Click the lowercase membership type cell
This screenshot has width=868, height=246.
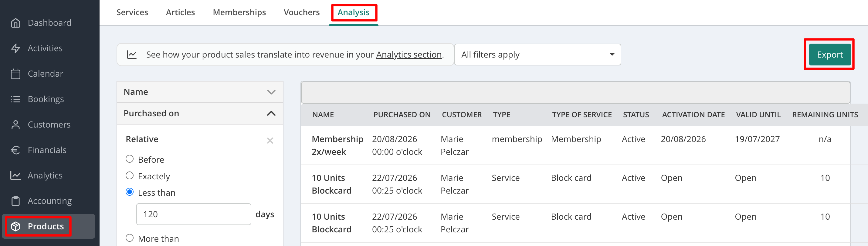pos(517,139)
